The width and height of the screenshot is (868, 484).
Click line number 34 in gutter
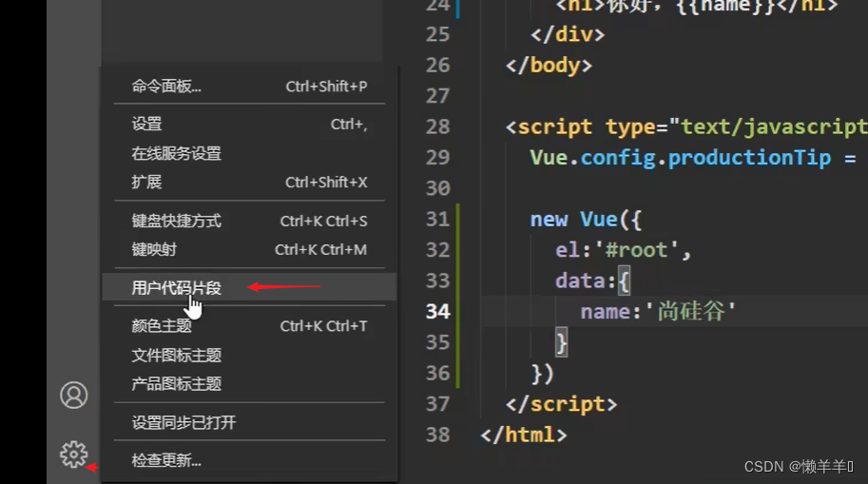click(438, 311)
